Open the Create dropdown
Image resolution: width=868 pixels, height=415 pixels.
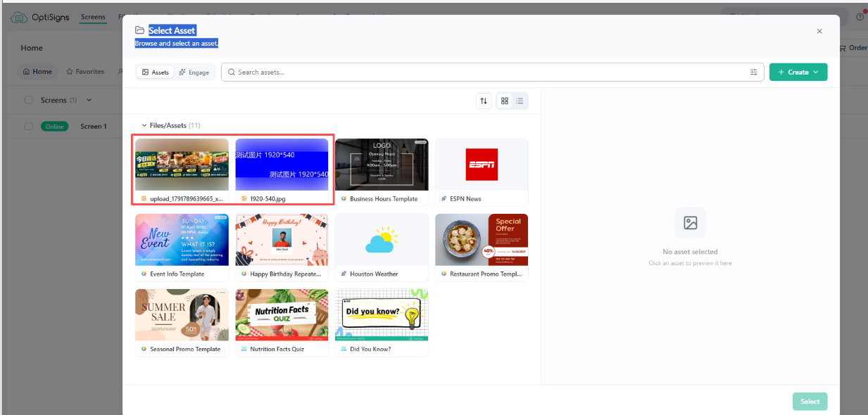798,72
